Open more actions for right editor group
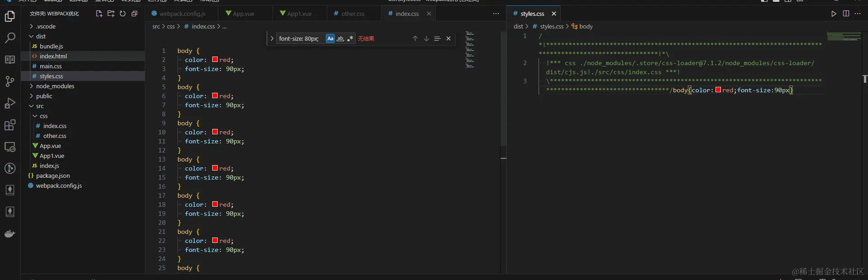Image resolution: width=868 pixels, height=280 pixels. pos(858,14)
